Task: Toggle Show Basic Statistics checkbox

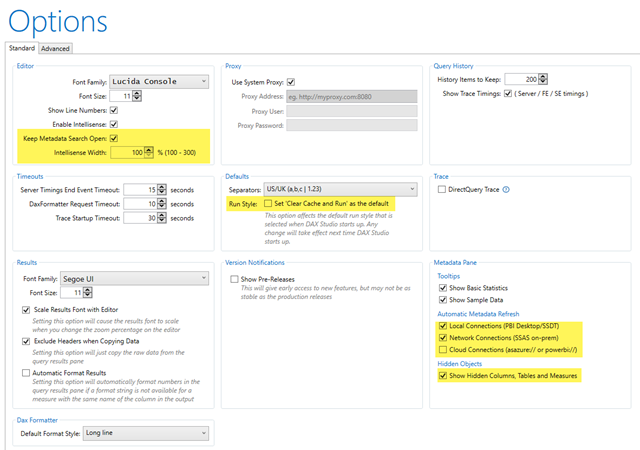Action: click(x=443, y=288)
